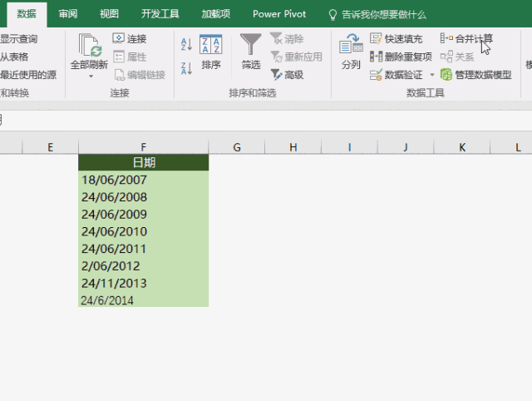The image size is (532, 401).
Task: Select cell with 18/06/2007
Action: (x=144, y=179)
